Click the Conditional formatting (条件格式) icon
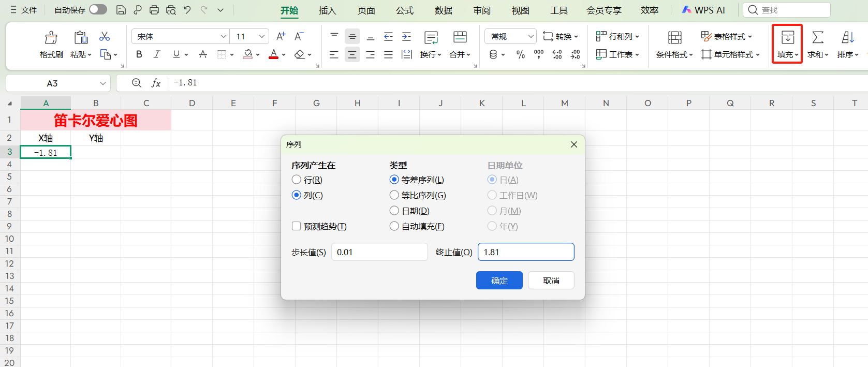Screen dimensions: 868x367 point(674,37)
